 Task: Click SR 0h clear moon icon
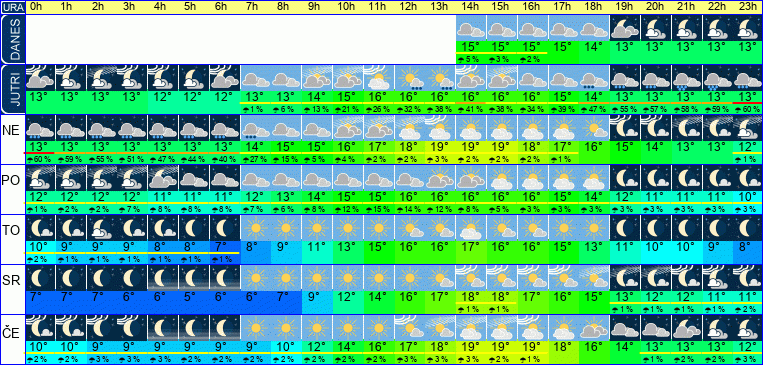pyautogui.click(x=40, y=278)
